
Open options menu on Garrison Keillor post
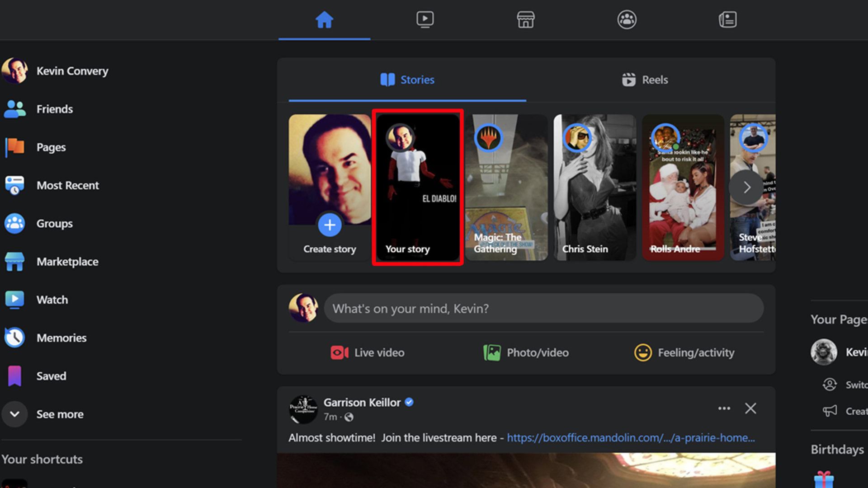(724, 408)
